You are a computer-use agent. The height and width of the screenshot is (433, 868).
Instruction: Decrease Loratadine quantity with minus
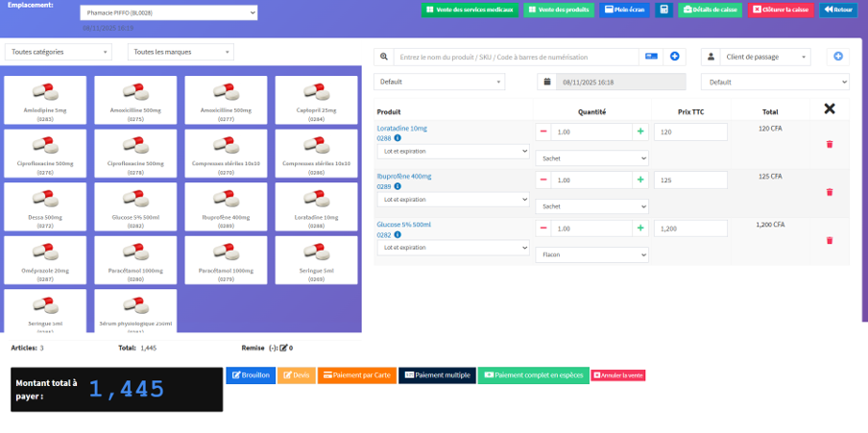pos(543,132)
